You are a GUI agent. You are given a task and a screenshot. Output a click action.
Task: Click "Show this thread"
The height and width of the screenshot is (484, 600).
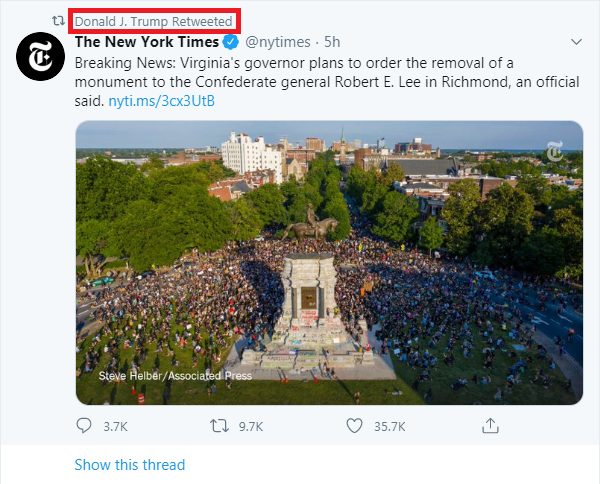pos(129,465)
